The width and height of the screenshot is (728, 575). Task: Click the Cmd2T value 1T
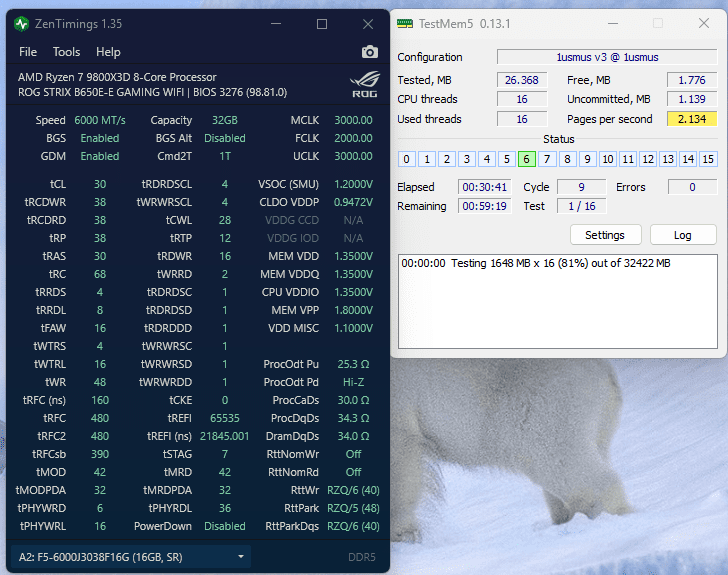225,156
